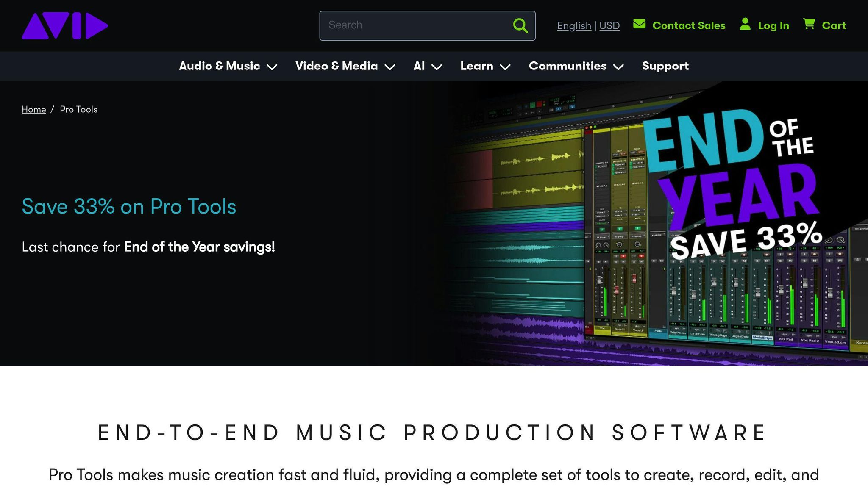Click inside the Search input field
Image resolution: width=868 pixels, height=488 pixels.
[403, 25]
